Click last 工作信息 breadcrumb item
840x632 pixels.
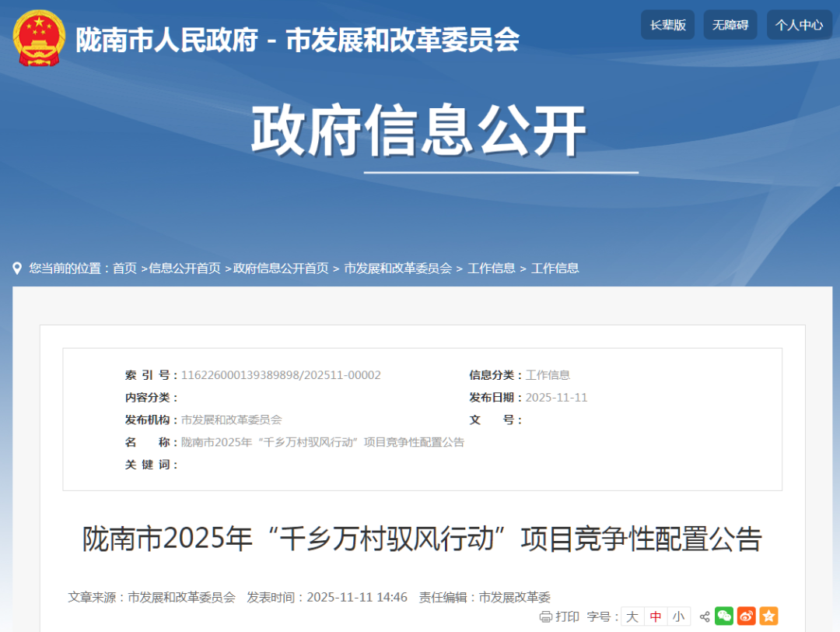555,269
